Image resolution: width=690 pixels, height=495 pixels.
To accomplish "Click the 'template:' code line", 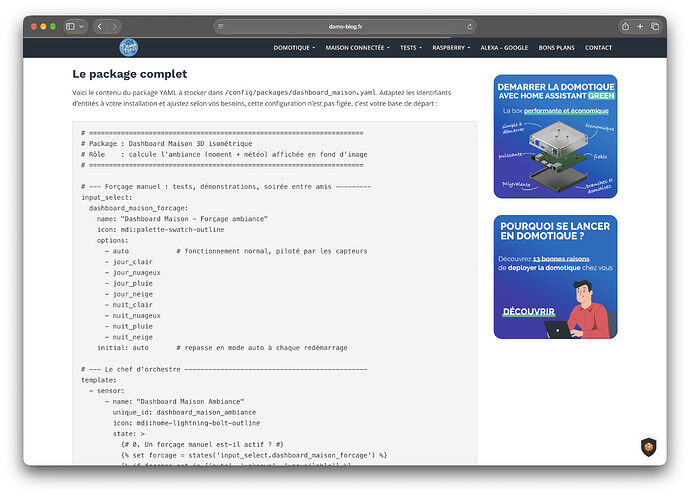I will click(x=99, y=380).
